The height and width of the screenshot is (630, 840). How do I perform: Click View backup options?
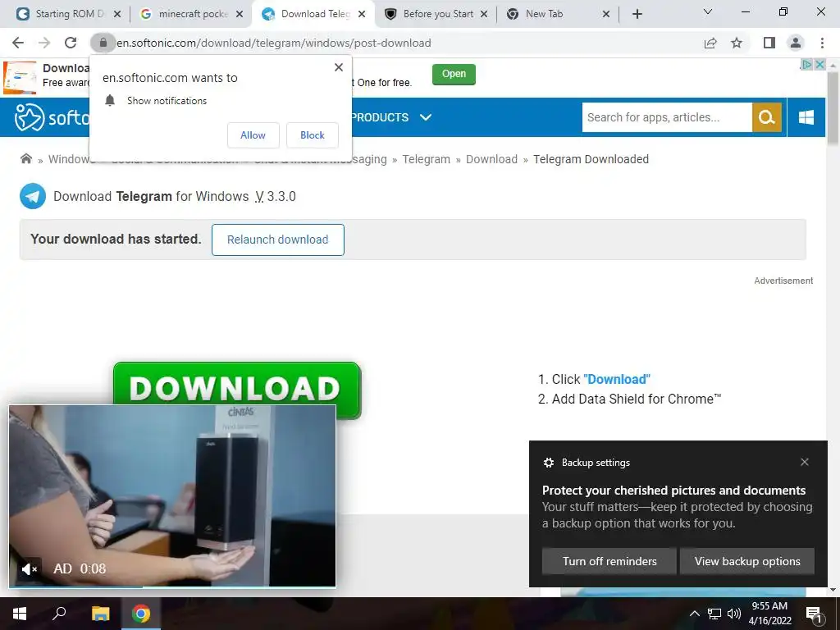[x=747, y=561]
